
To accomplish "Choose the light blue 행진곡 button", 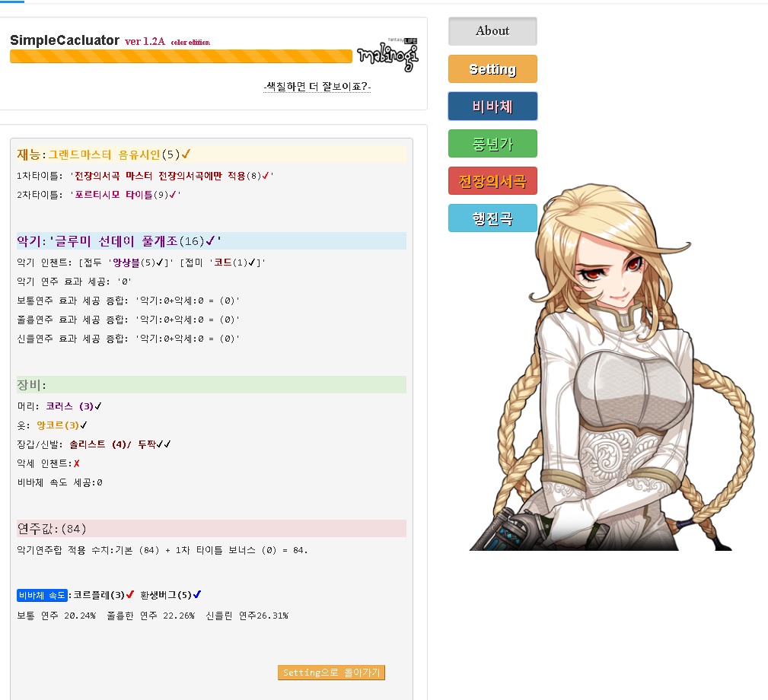I will (492, 218).
